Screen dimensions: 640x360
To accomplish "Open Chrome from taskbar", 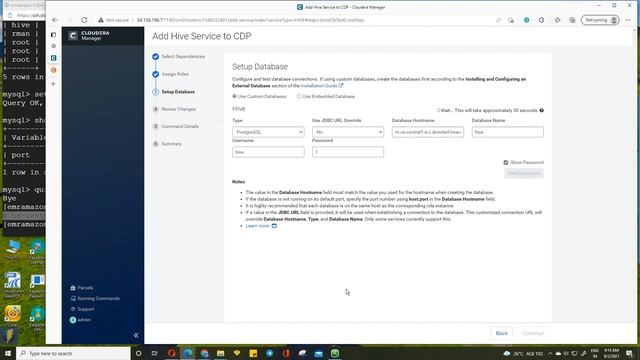I will 204,353.
